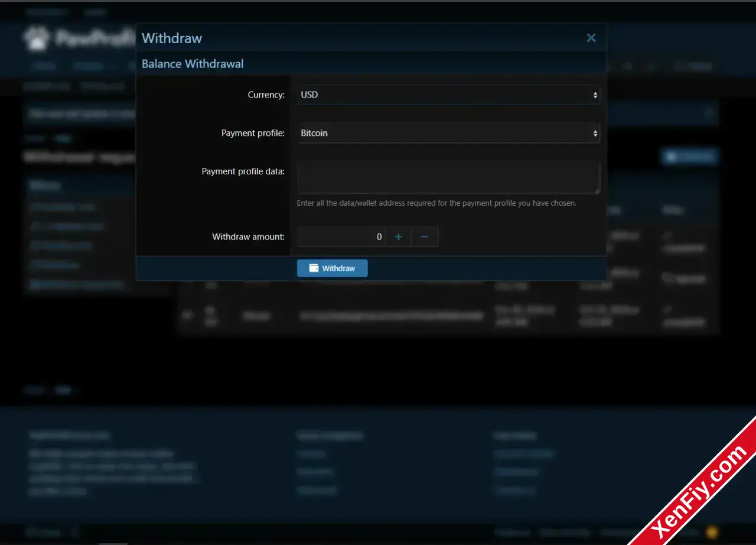Click the Withdraw dialog title
The image size is (756, 545).
tap(172, 38)
